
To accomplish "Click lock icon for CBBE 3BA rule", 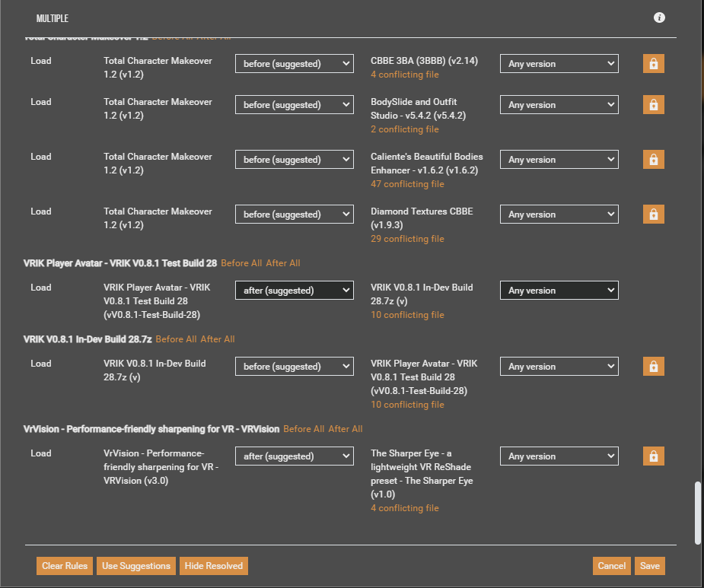I will (x=653, y=64).
